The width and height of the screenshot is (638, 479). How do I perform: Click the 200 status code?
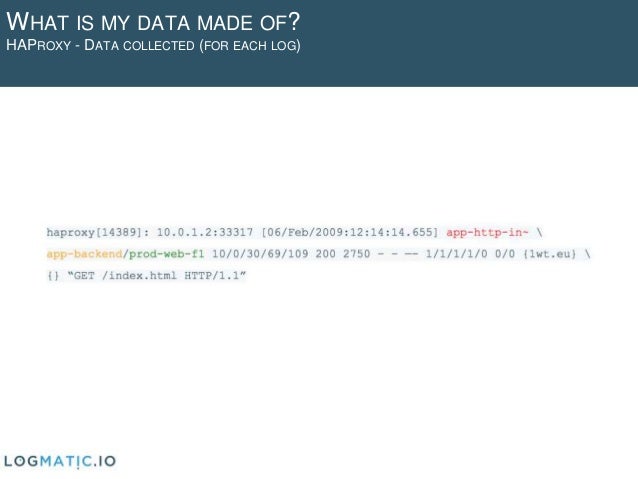(326, 254)
